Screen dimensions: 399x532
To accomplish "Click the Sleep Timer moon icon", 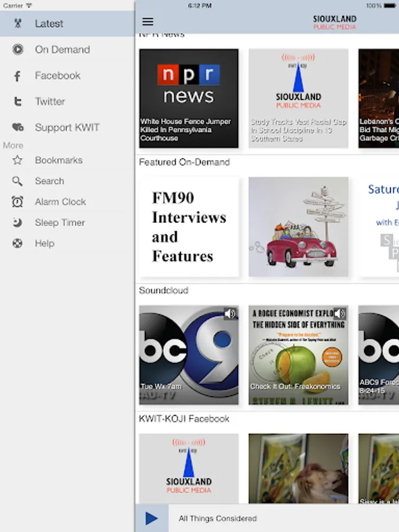I will 17,223.
